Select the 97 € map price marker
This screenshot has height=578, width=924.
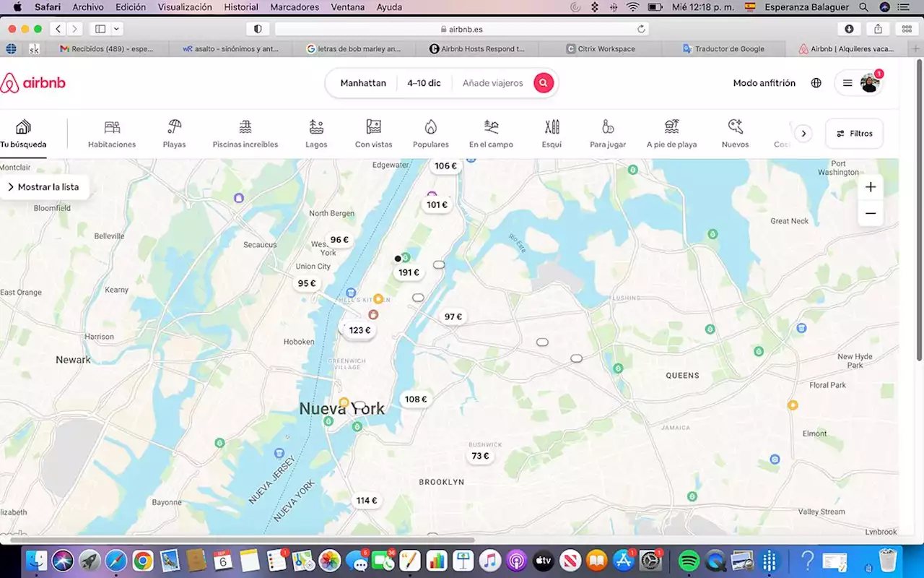(453, 317)
